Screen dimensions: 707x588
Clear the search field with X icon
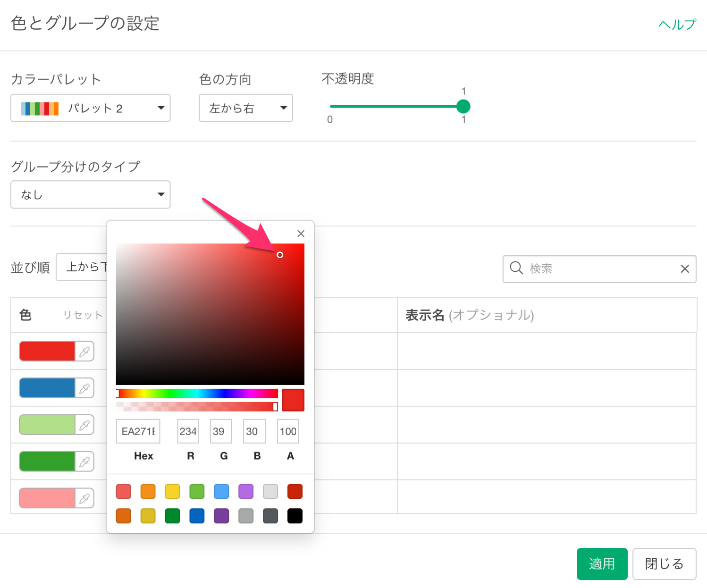tap(685, 269)
